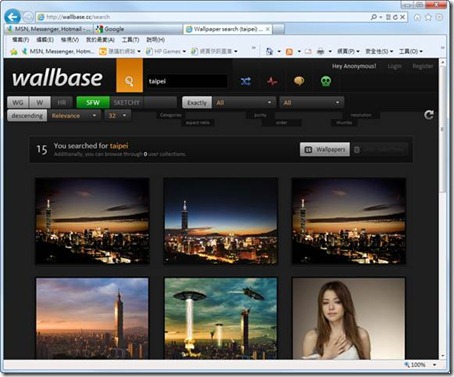Open the sunset Taipei 101 tower thumbnail

coord(92,318)
